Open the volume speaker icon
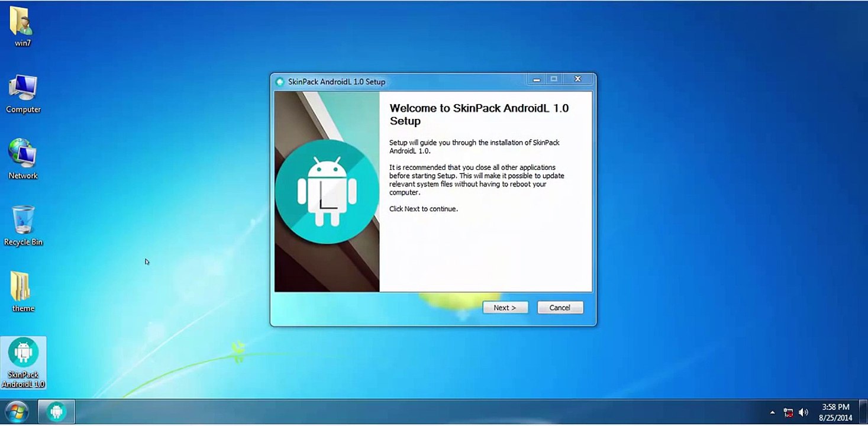Screen dimensions: 868x426 [804, 412]
